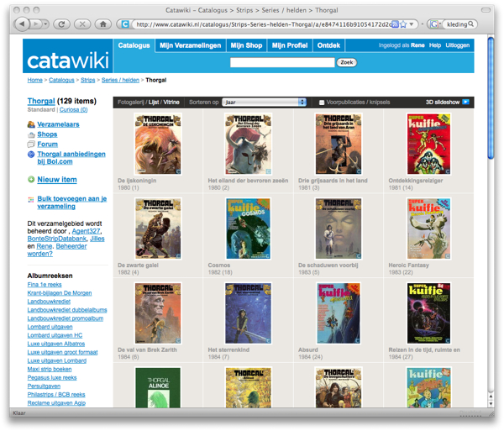Viewport: 504px width, 431px height.
Task: Click the Bulk toevoegen grid icon
Action: 31,200
